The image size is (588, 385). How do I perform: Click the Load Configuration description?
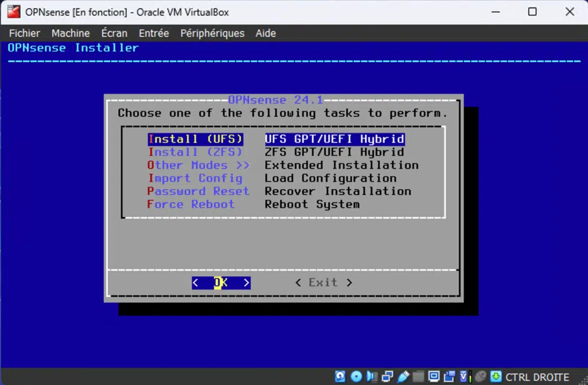331,178
